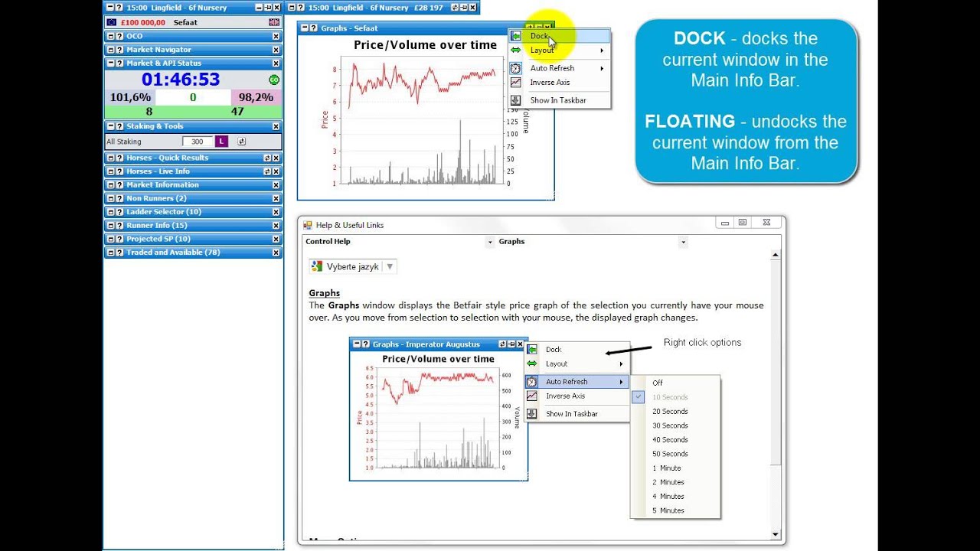Image resolution: width=980 pixels, height=551 pixels.
Task: Click the All Staking amount field
Action: [x=198, y=142]
